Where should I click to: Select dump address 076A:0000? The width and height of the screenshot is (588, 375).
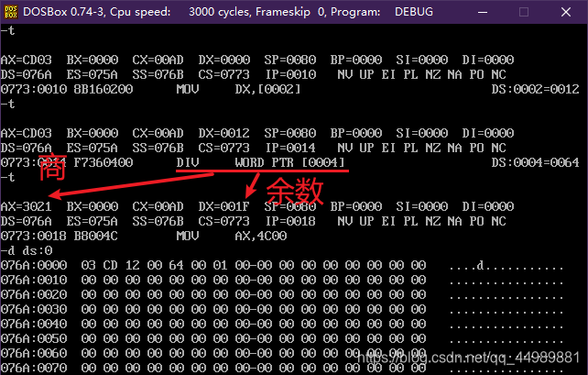[34, 265]
